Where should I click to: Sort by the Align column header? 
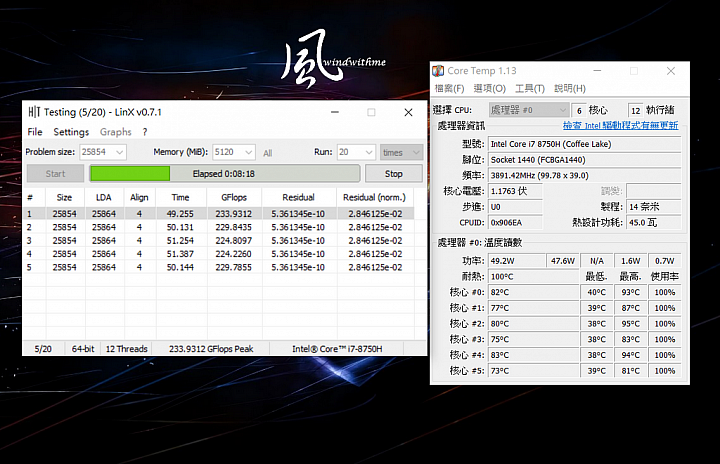click(x=139, y=198)
